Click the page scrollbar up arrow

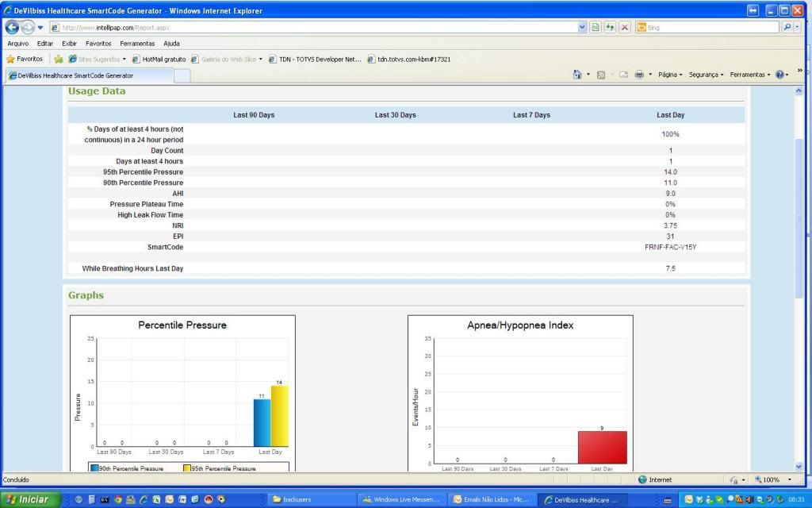[x=799, y=91]
